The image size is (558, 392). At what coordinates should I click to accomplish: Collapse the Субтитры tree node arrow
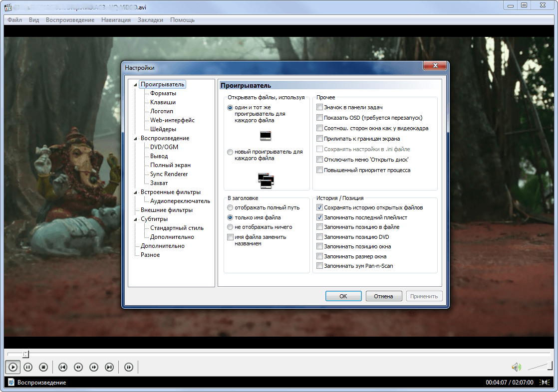[x=135, y=219]
